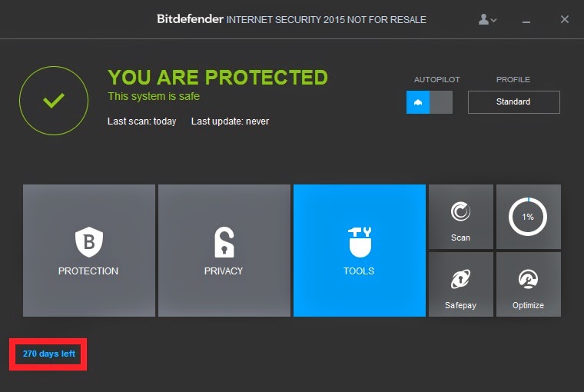Open the Standard profile selector
The image size is (584, 392).
[513, 102]
